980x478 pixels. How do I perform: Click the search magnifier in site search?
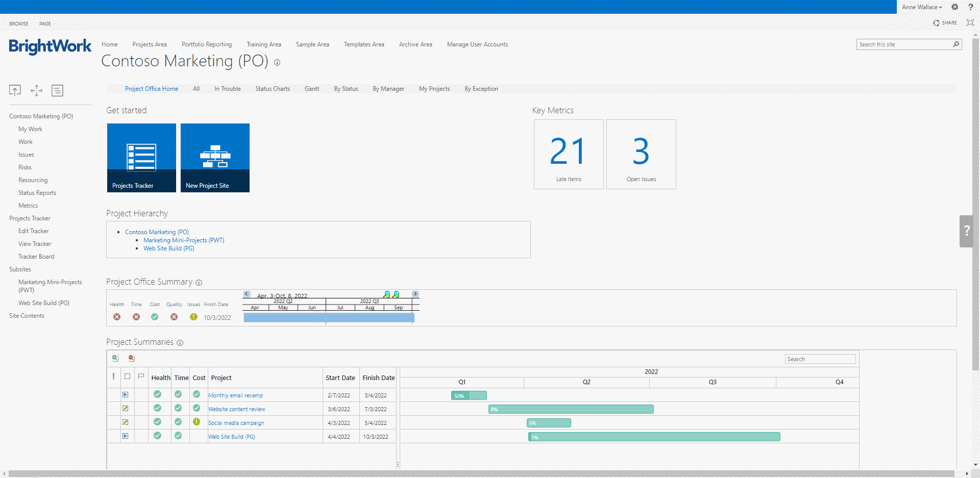(x=956, y=44)
